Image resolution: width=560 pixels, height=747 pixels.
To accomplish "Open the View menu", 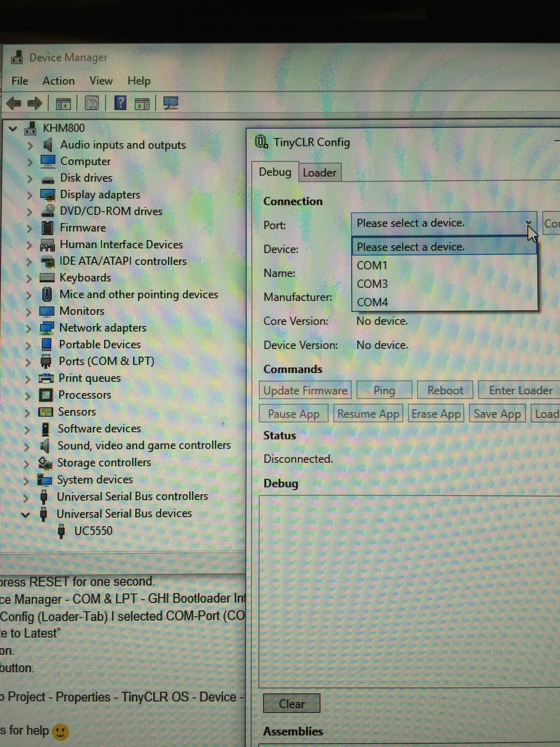I will (x=101, y=81).
